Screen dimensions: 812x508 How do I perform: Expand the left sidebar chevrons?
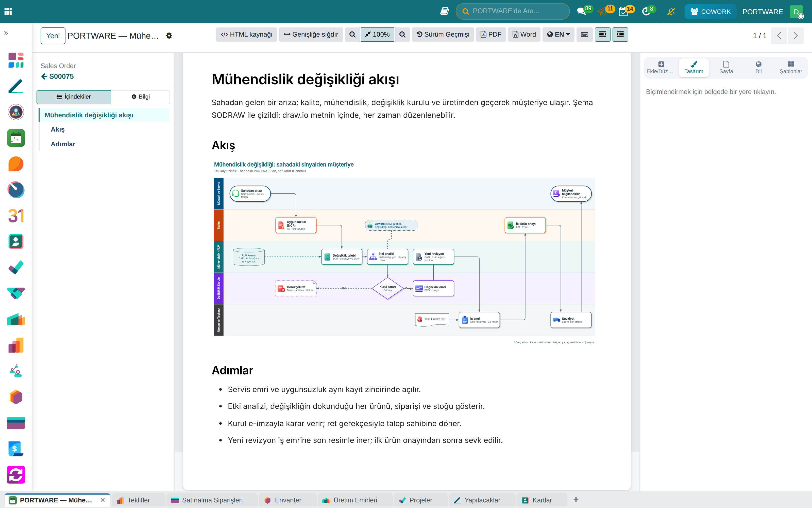(x=6, y=33)
